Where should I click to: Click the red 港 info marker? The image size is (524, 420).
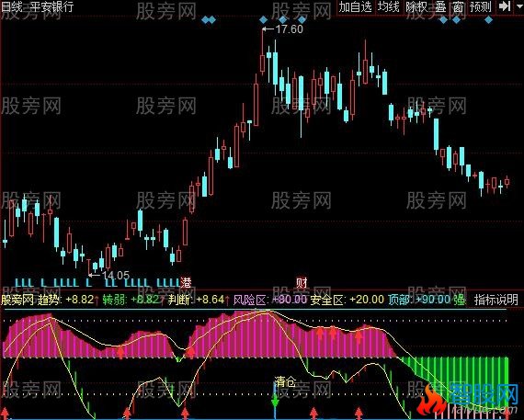click(x=186, y=283)
